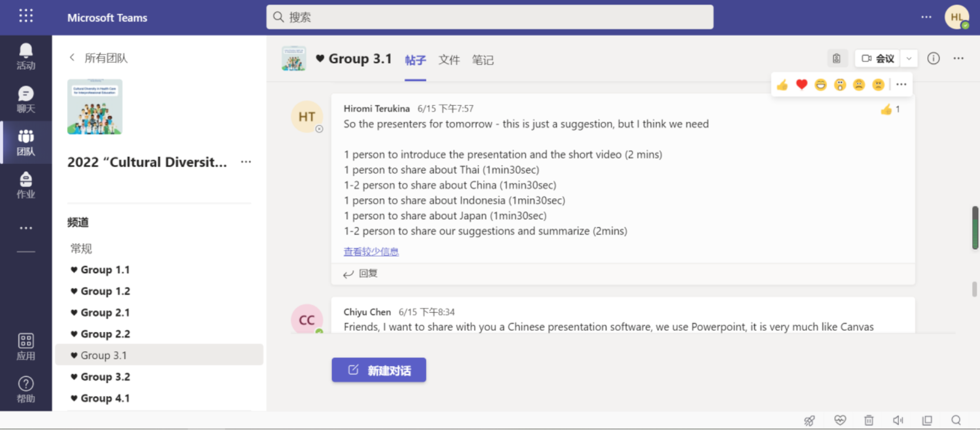Click the channel info icon
Screen dimensions: 980x430
pos(933,58)
